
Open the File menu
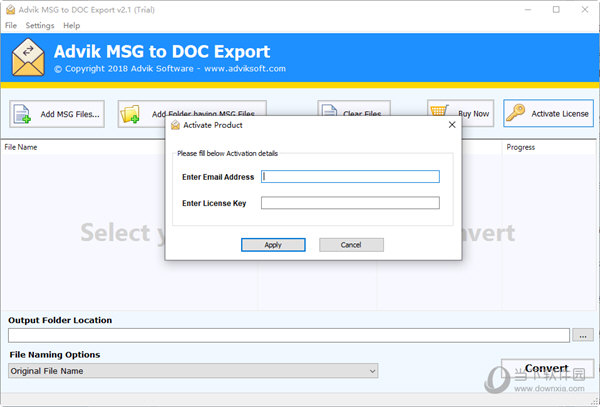click(x=11, y=26)
